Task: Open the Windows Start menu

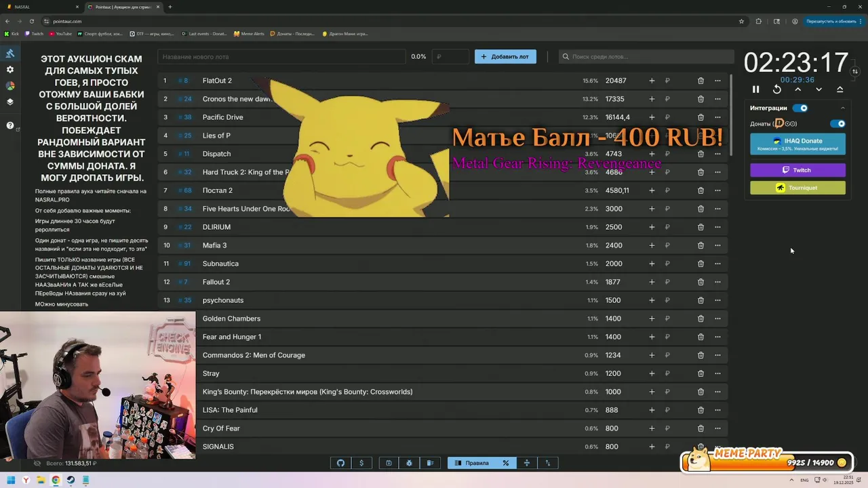Action: tap(11, 481)
